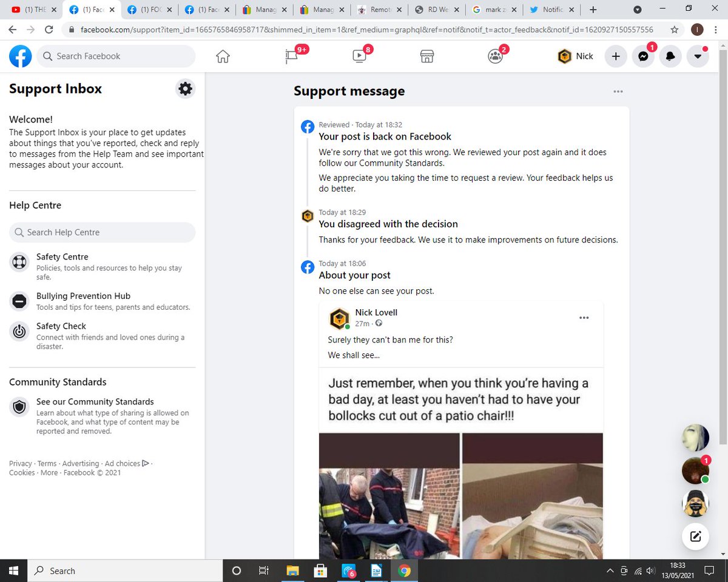Open Chrome from the taskbar

(x=405, y=570)
